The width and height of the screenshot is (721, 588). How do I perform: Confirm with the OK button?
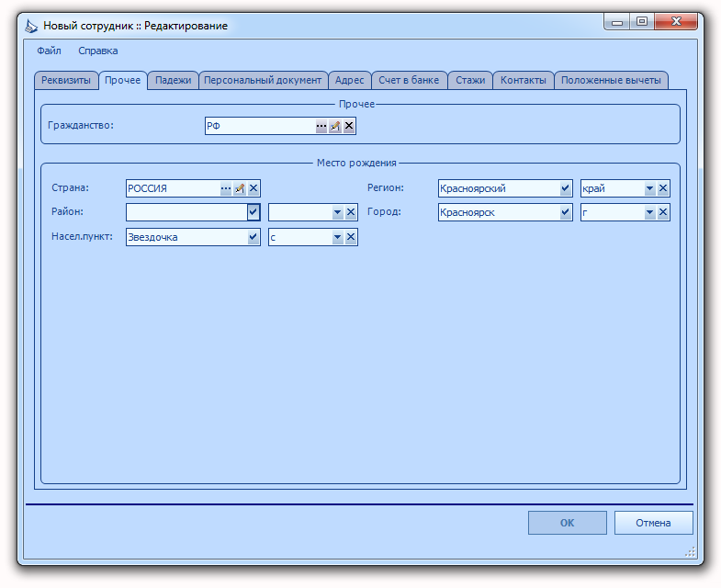coord(567,523)
